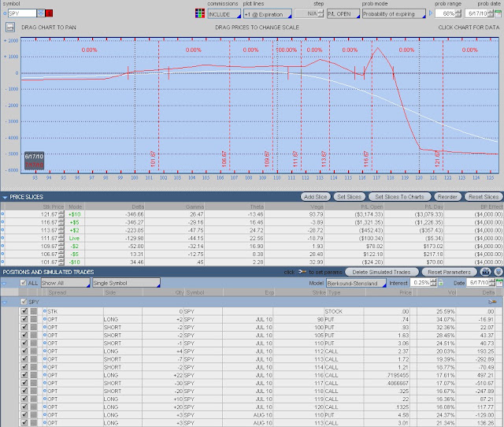Toggle checkbox for the 98 PUT row
Image resolution: width=504 pixels, height=427 pixels.
[x=24, y=319]
